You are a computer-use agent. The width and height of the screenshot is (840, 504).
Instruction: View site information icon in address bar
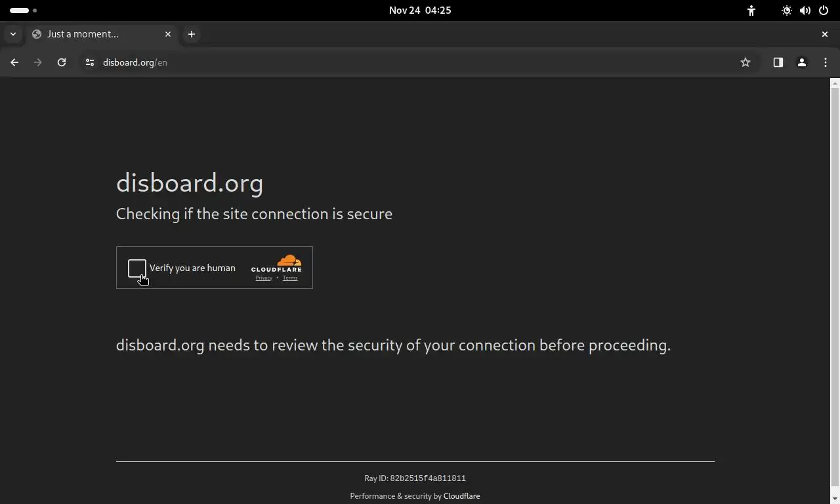click(x=90, y=62)
